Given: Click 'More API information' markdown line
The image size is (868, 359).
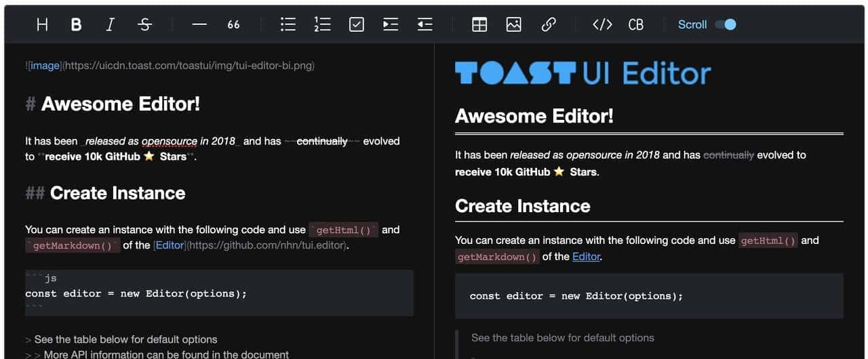Looking at the screenshot, I should point(157,354).
